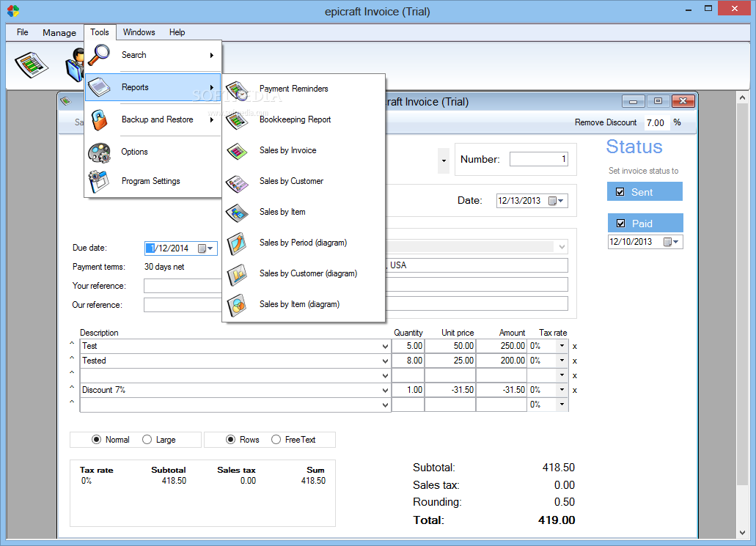Click the Sent status button label
The width and height of the screenshot is (756, 546).
[x=642, y=192]
